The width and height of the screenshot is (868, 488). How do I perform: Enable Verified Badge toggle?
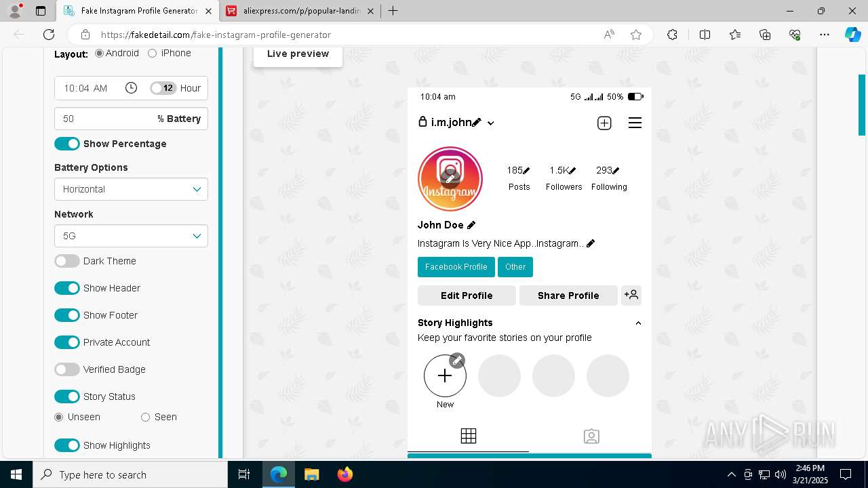pos(67,369)
